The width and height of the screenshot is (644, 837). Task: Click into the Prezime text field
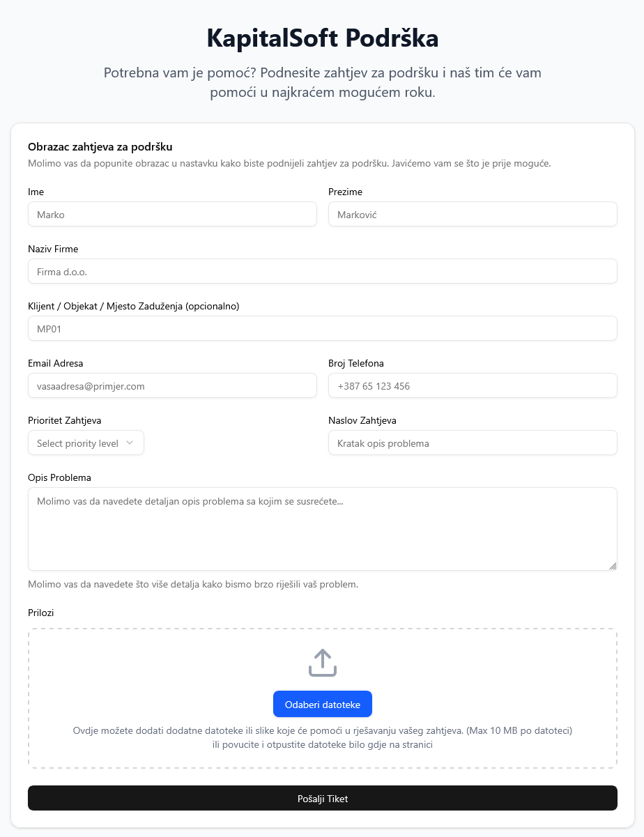click(473, 215)
